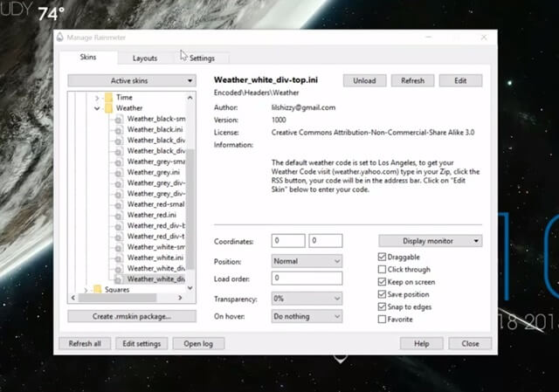This screenshot has width=559, height=392.
Task: Click the Time folder icon
Action: coord(108,97)
